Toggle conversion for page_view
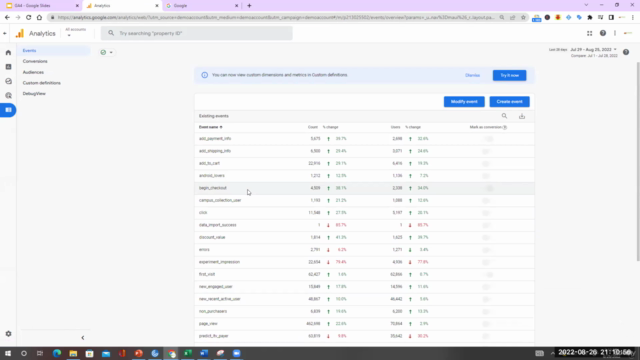 [x=487, y=324]
